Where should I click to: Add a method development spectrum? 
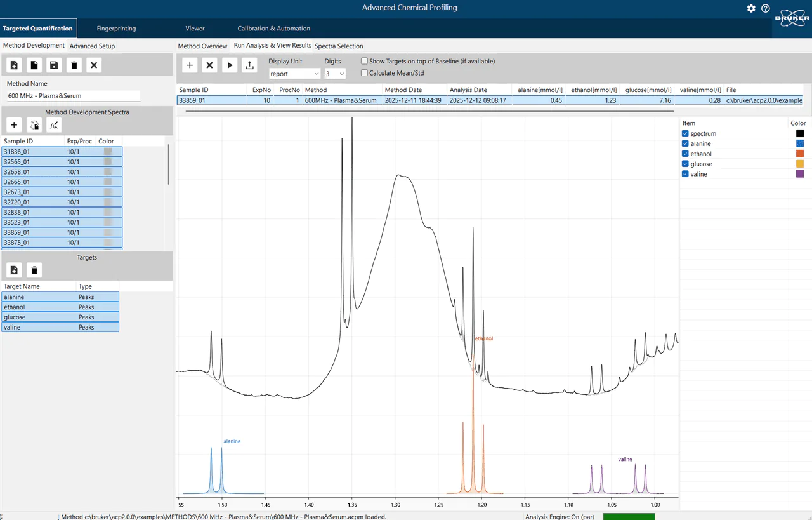(14, 125)
